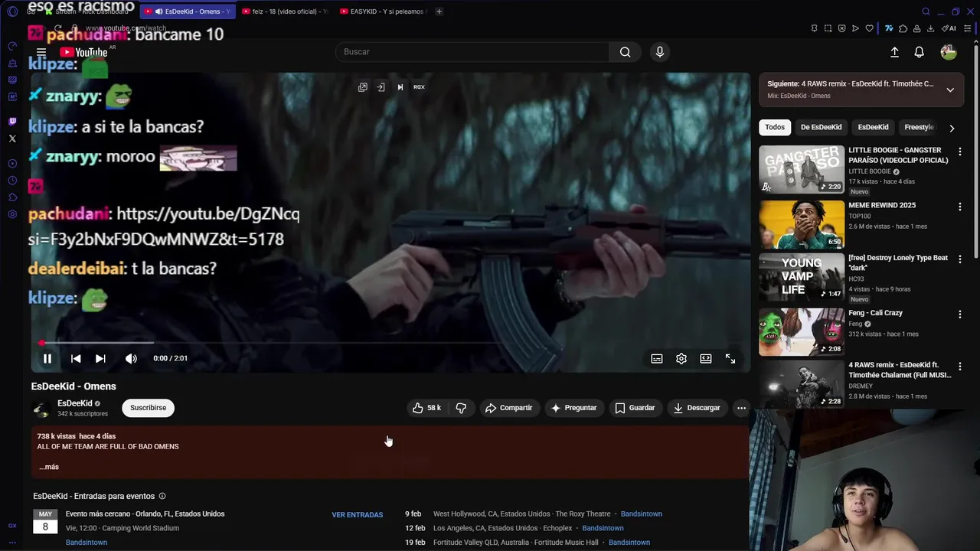980x551 pixels.
Task: Open more actions ellipsis below video
Action: click(741, 408)
